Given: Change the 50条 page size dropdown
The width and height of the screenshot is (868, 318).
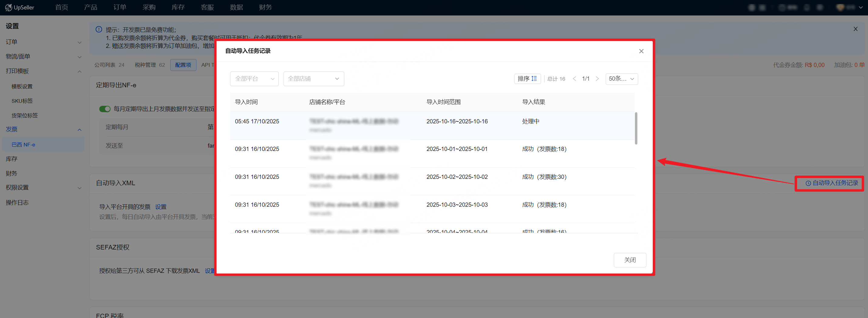Looking at the screenshot, I should click(621, 79).
